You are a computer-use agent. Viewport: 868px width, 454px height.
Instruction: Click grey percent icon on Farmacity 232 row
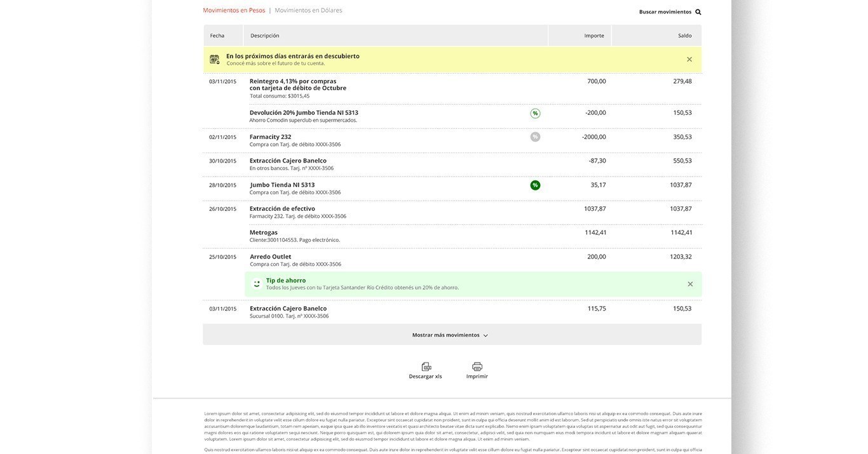click(x=535, y=137)
